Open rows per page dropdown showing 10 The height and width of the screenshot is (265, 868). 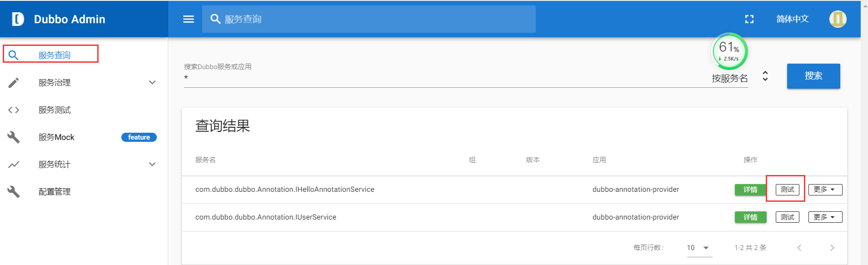699,248
